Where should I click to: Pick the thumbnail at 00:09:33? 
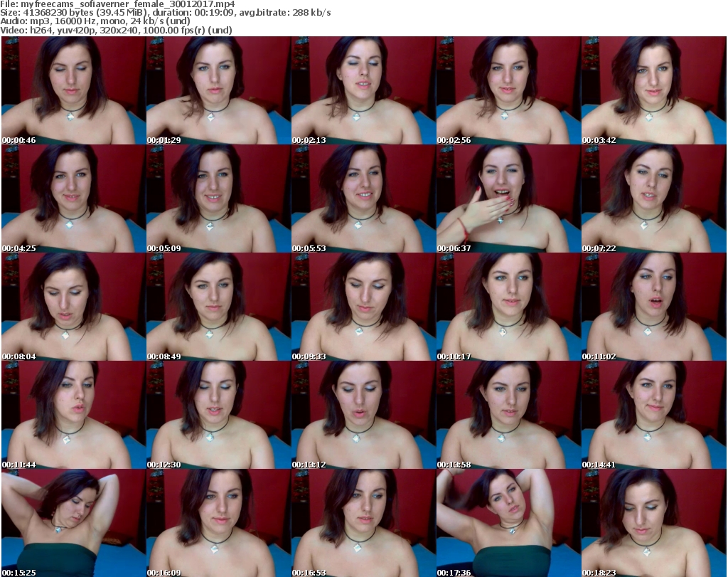[363, 307]
